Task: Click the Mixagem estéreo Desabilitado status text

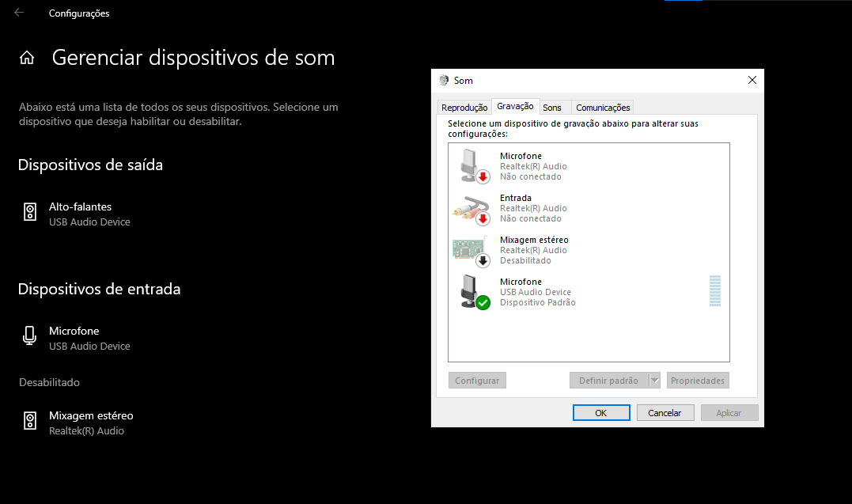Action: [525, 260]
